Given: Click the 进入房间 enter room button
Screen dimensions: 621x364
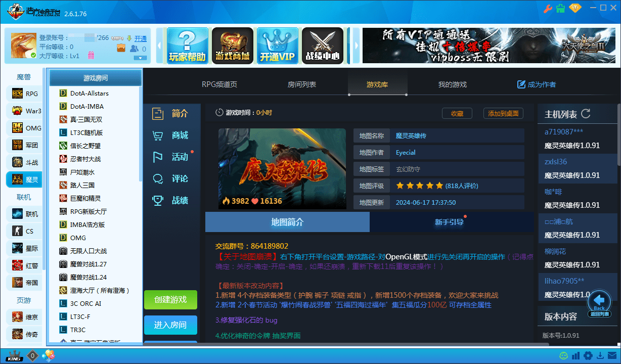Looking at the screenshot, I should [170, 325].
